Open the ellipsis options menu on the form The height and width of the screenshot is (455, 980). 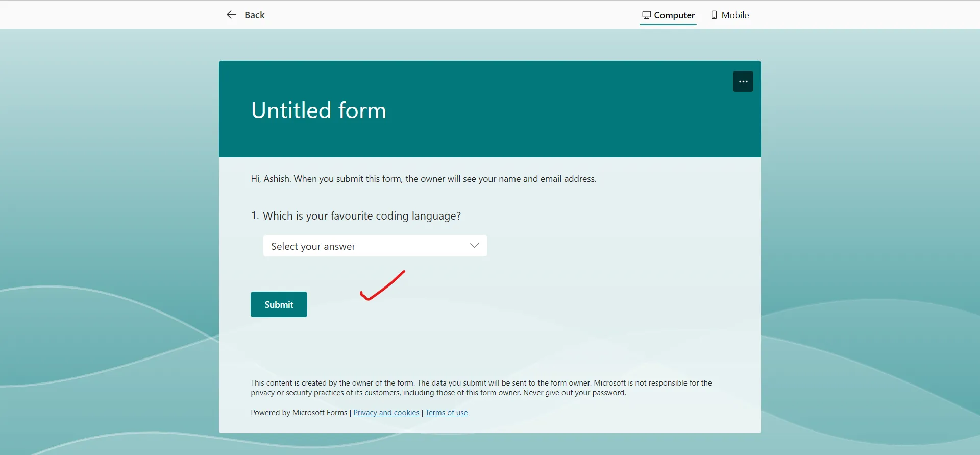pos(743,81)
